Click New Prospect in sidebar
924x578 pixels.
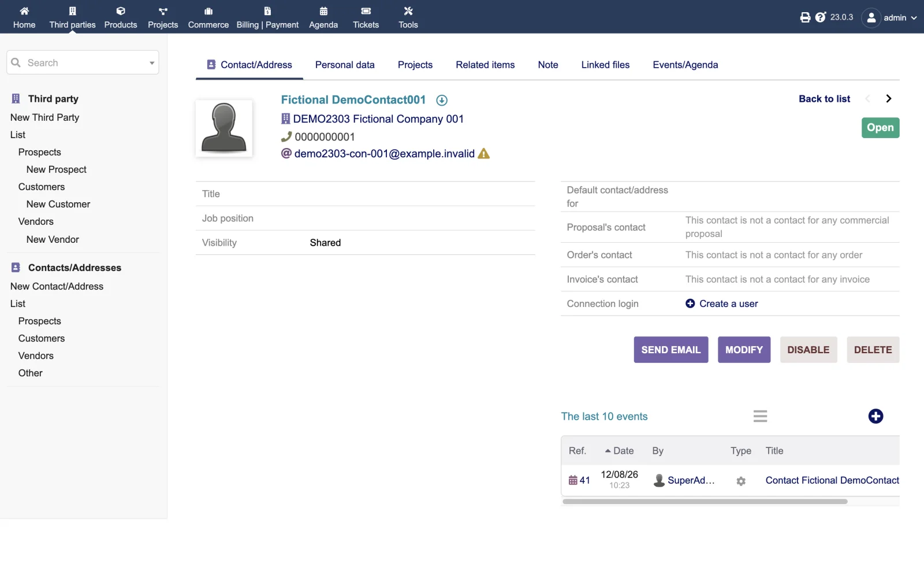(x=57, y=169)
